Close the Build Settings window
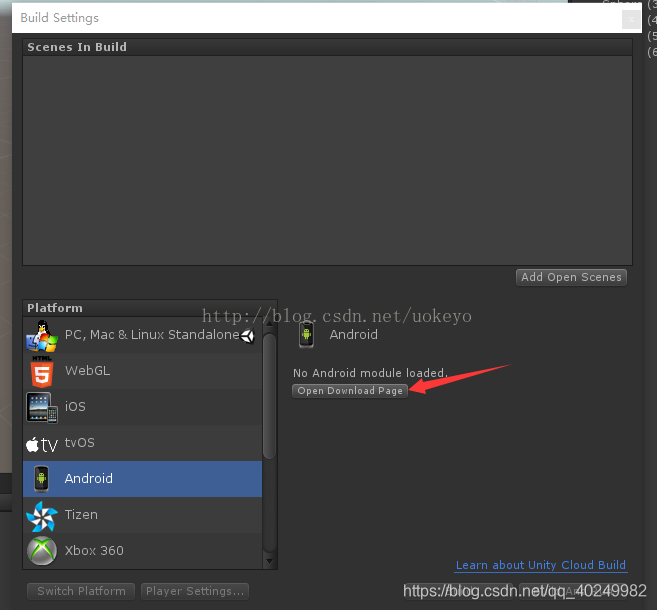This screenshot has height=610, width=657. 631,19
